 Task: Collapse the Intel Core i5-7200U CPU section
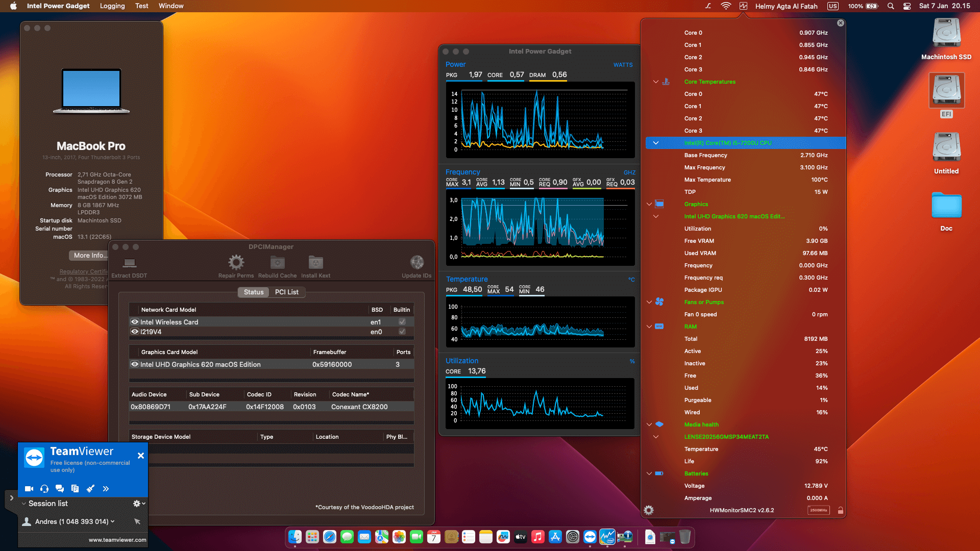click(x=656, y=143)
